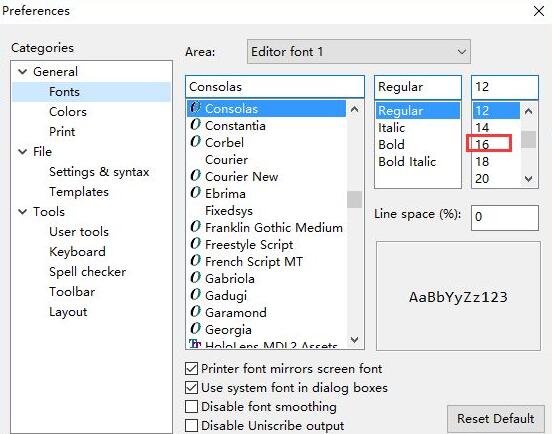This screenshot has height=434, width=552.
Task: Uncheck Printer font mirrors screen font
Action: [191, 369]
